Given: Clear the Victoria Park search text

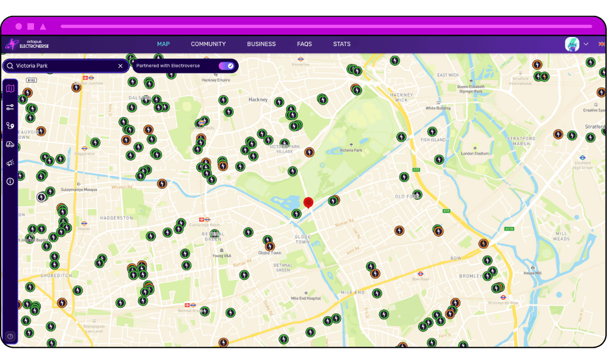Looking at the screenshot, I should coord(120,66).
